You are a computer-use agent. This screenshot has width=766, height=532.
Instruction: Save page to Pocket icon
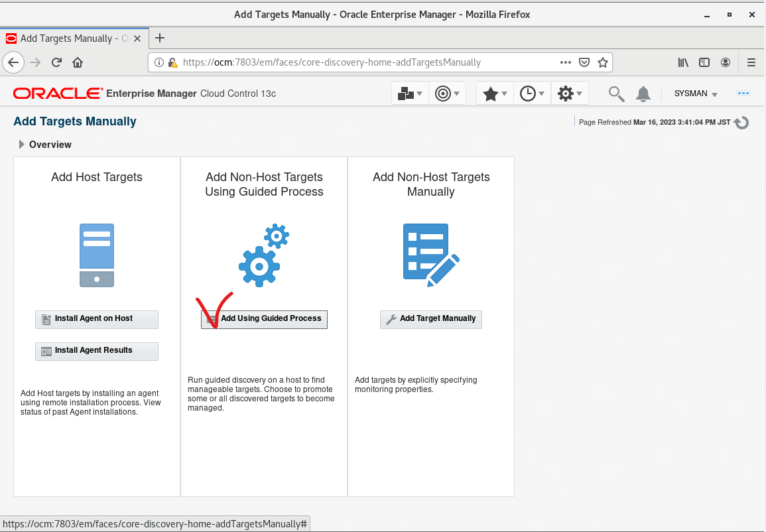(584, 62)
